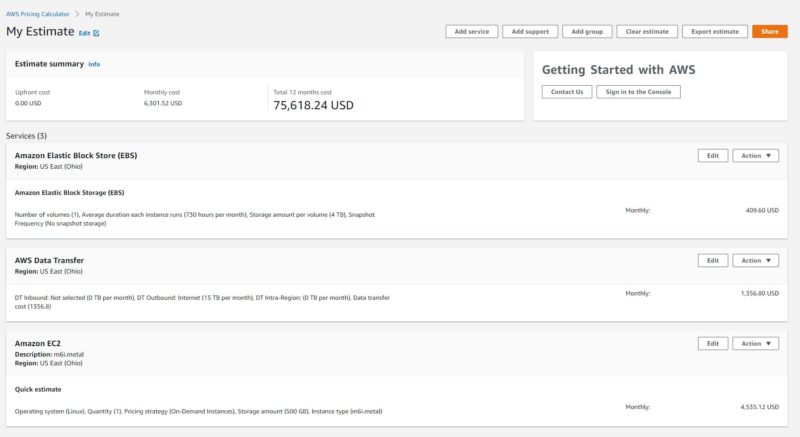Click the edit pencil icon beside My Estimate
The image size is (800, 437).
tap(97, 33)
